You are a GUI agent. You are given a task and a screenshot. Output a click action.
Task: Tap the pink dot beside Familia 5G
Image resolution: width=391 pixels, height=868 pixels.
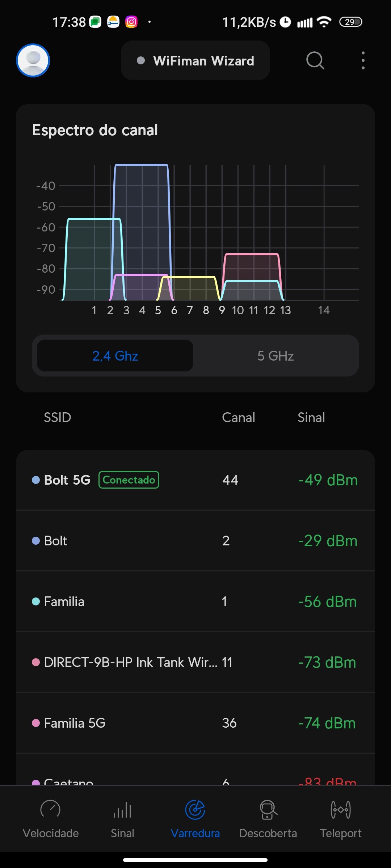36,723
